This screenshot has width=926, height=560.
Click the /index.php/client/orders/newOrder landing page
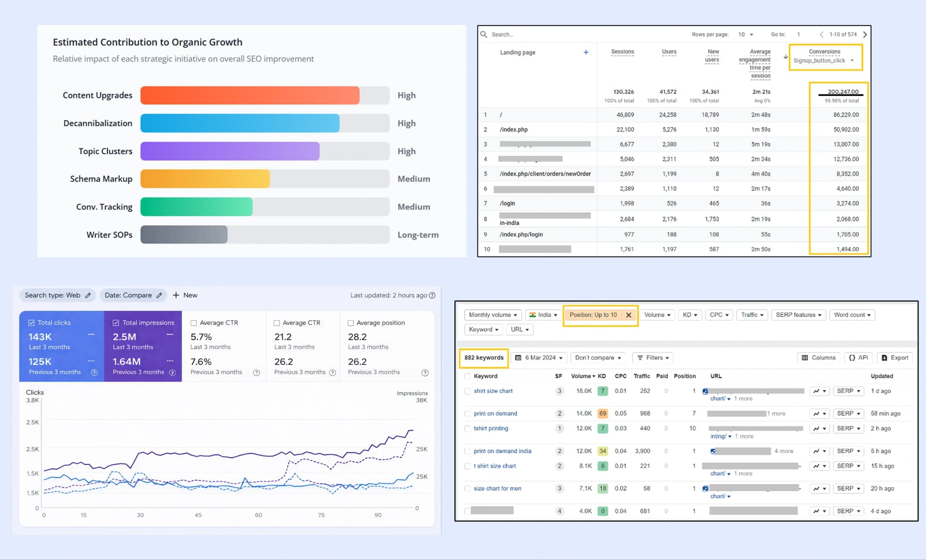(x=545, y=174)
